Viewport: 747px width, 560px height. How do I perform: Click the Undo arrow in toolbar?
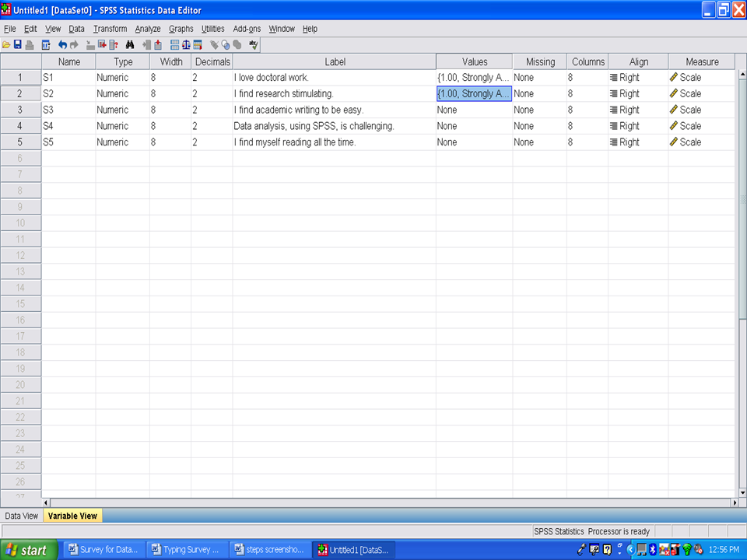coord(63,45)
